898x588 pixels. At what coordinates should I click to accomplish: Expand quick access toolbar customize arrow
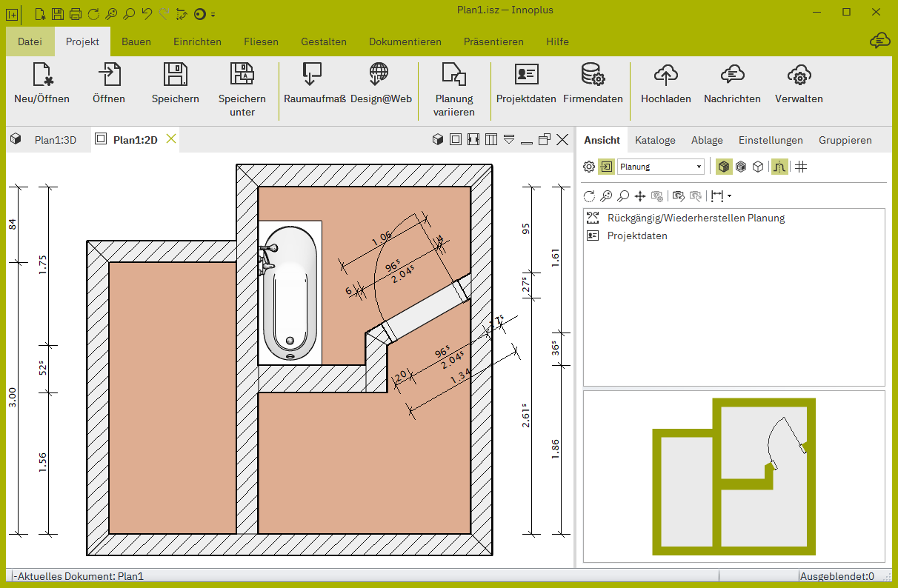click(x=213, y=14)
